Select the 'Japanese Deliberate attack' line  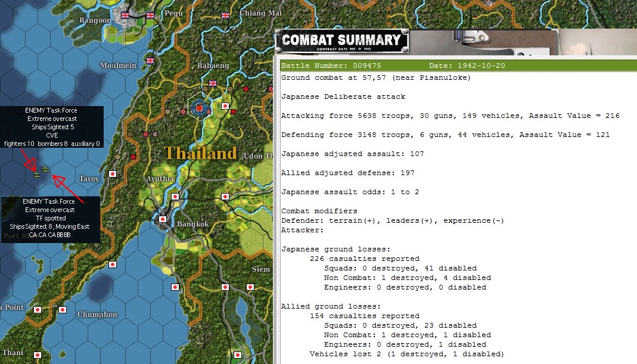point(343,97)
